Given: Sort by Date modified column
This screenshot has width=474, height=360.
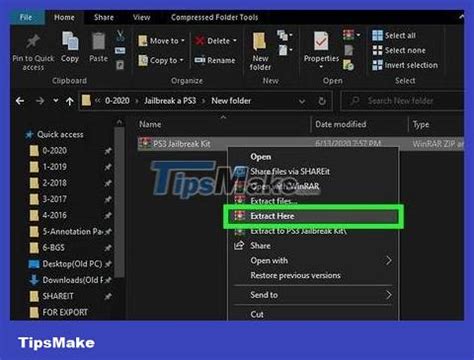Looking at the screenshot, I should pos(341,124).
